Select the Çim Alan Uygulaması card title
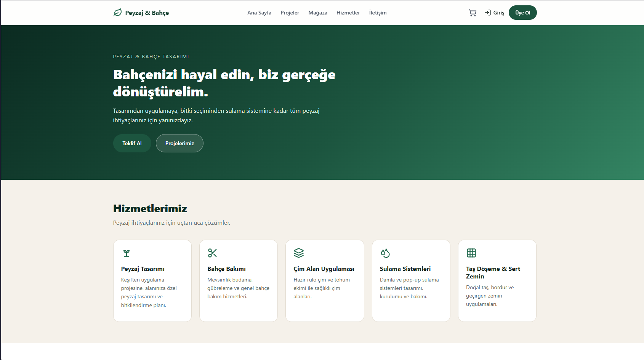Viewport: 644px width, 360px height. click(x=324, y=269)
